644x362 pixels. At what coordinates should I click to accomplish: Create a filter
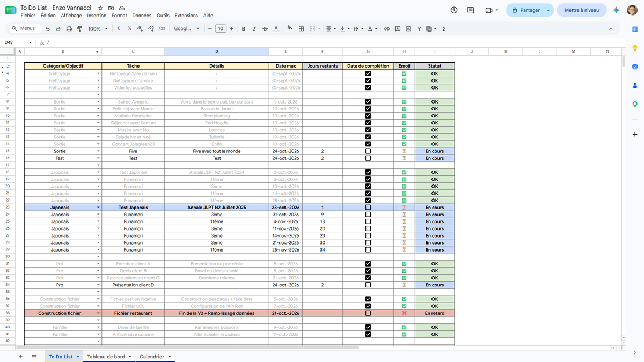click(x=419, y=28)
